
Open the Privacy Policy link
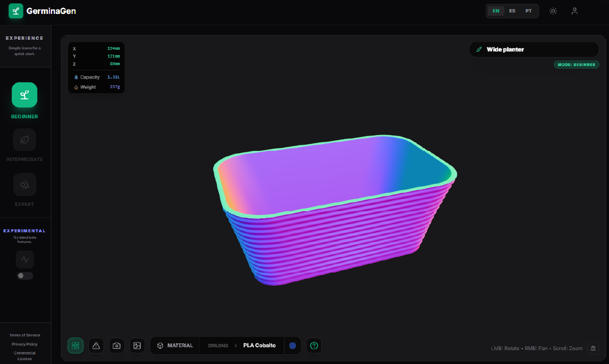(24, 343)
